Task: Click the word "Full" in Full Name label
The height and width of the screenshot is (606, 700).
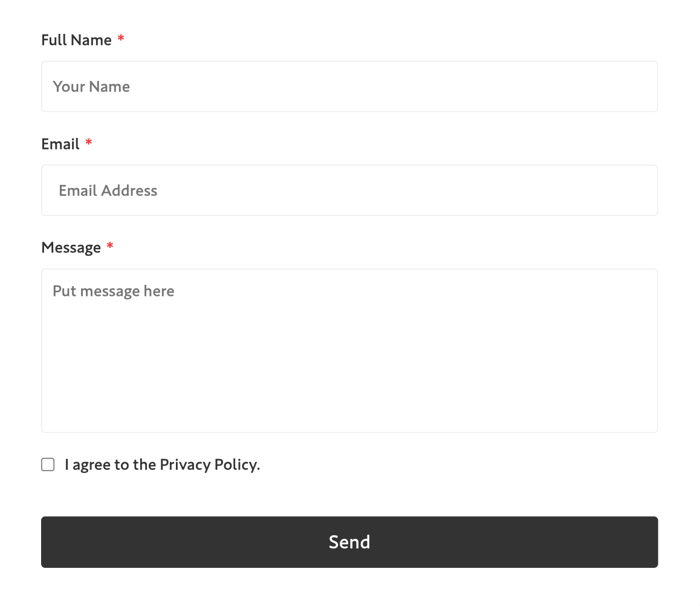Action: pyautogui.click(x=54, y=41)
